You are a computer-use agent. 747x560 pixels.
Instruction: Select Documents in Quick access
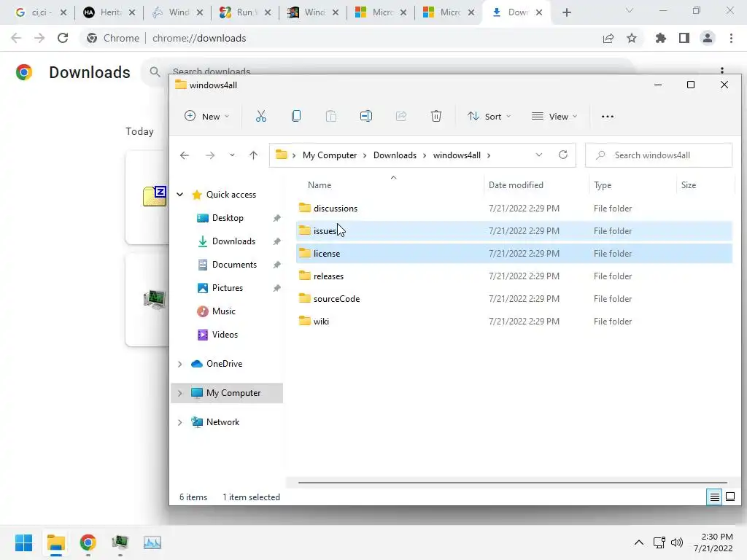tap(234, 264)
